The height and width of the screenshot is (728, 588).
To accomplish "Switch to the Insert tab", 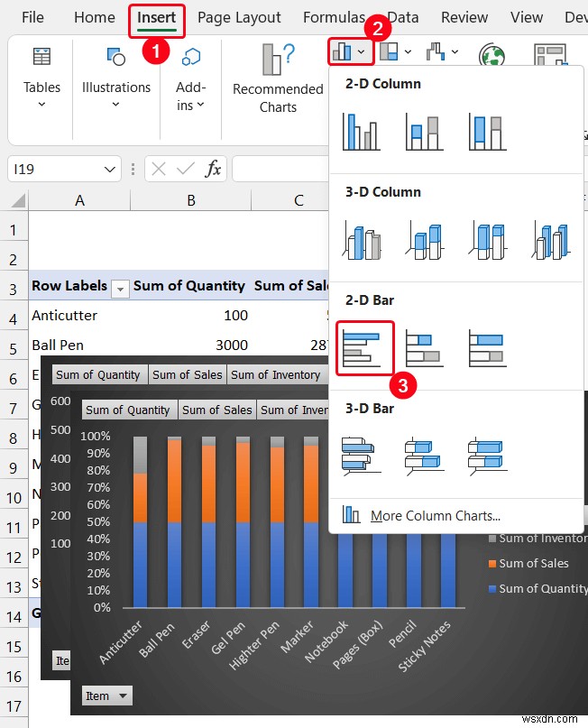I will (156, 18).
